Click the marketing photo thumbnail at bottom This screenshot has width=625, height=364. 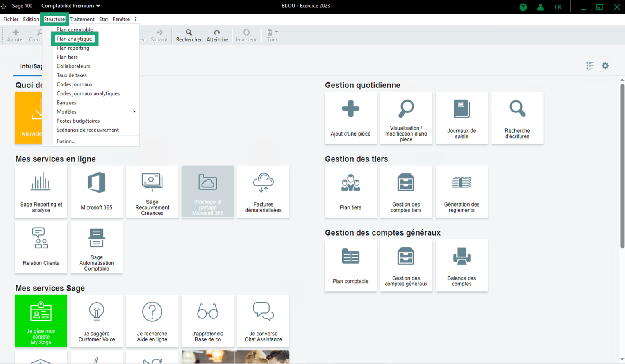point(236,357)
